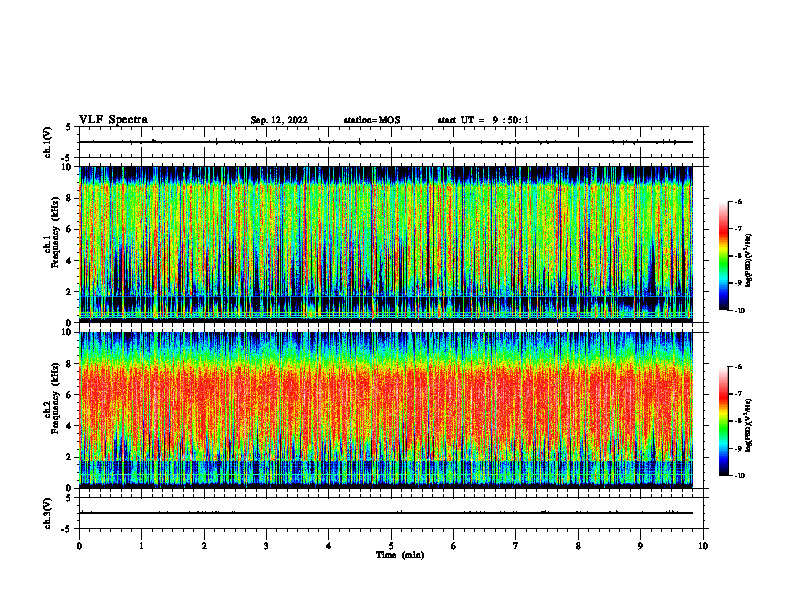This screenshot has width=792, height=612.
Task: Click the "5" tick of ch.3(V) panel
Action: tap(68, 498)
